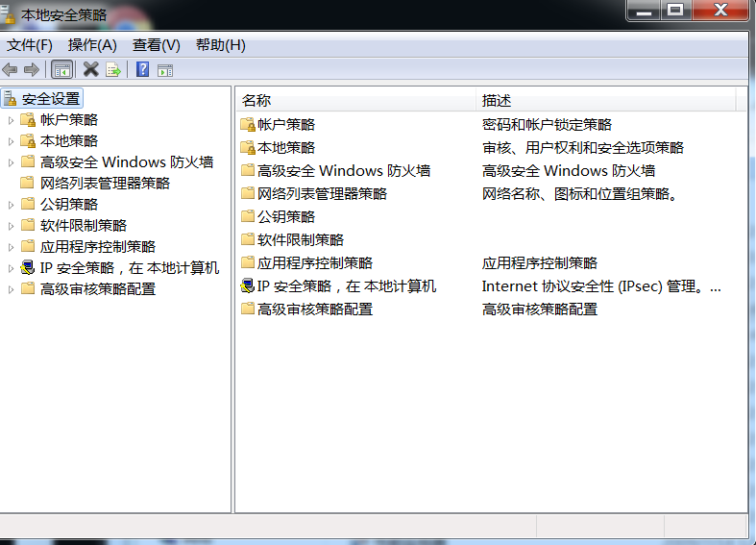Screen dimensions: 756x545
Task: Click the 应用程序控制策略 folder icon in tree
Action: point(28,246)
